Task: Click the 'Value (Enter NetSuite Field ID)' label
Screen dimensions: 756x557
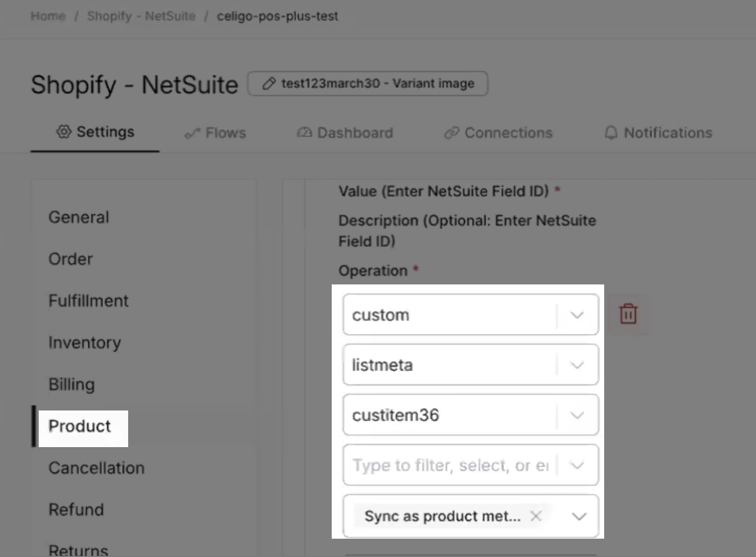Action: coord(444,191)
